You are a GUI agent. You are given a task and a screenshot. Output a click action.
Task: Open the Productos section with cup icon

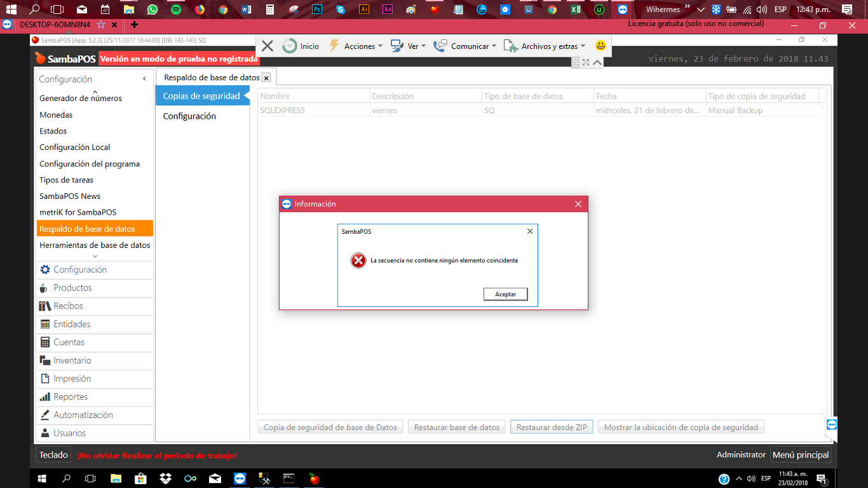point(95,288)
